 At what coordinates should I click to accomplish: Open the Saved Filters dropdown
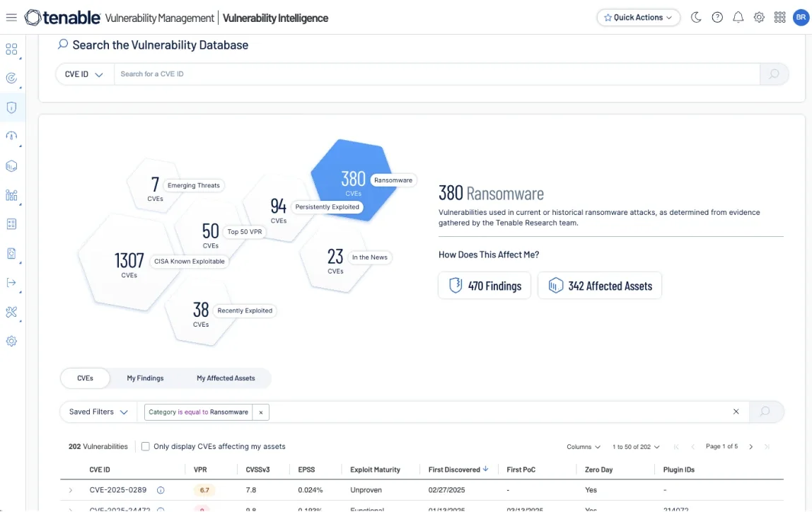tap(98, 412)
